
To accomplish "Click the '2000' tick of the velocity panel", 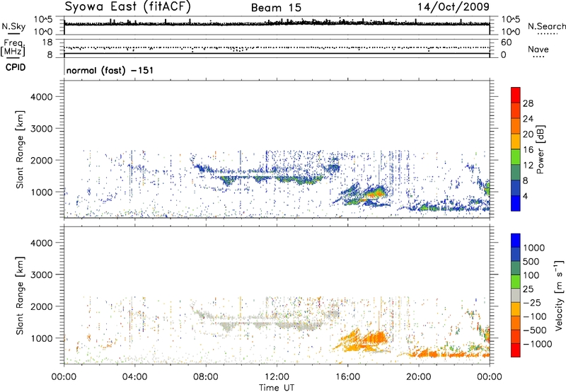I will 41,306.
